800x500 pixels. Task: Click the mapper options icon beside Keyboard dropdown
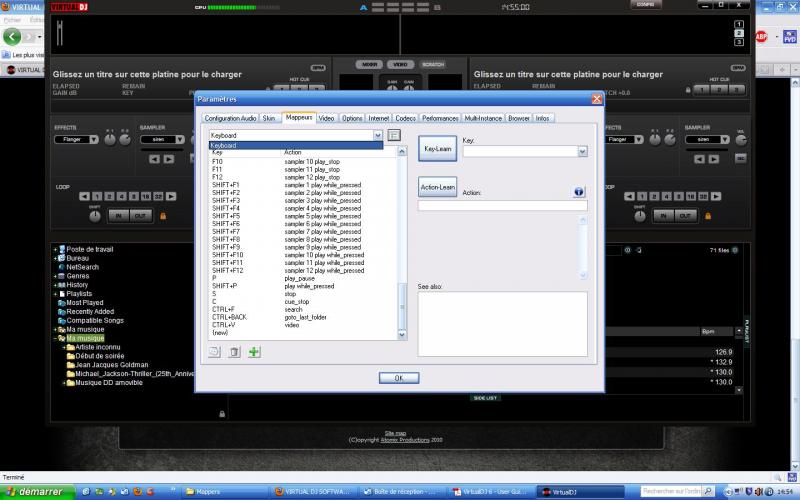click(x=394, y=135)
